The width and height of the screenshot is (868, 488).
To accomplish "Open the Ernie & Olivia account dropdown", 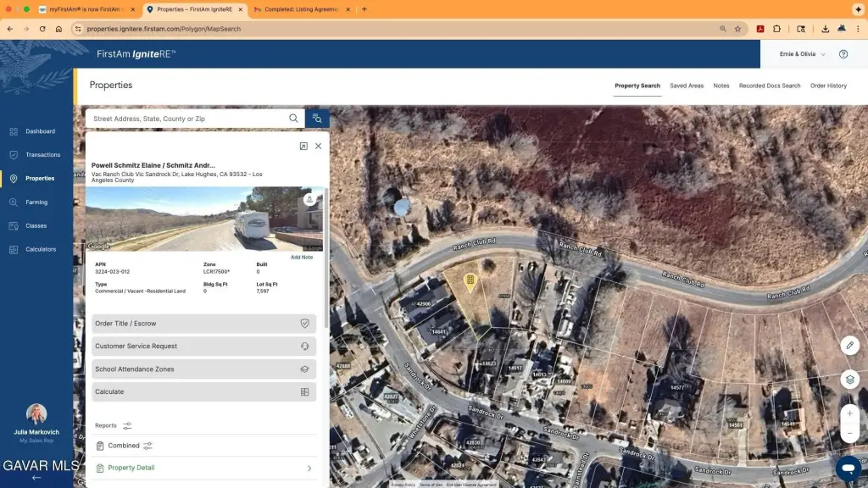I will pyautogui.click(x=802, y=54).
